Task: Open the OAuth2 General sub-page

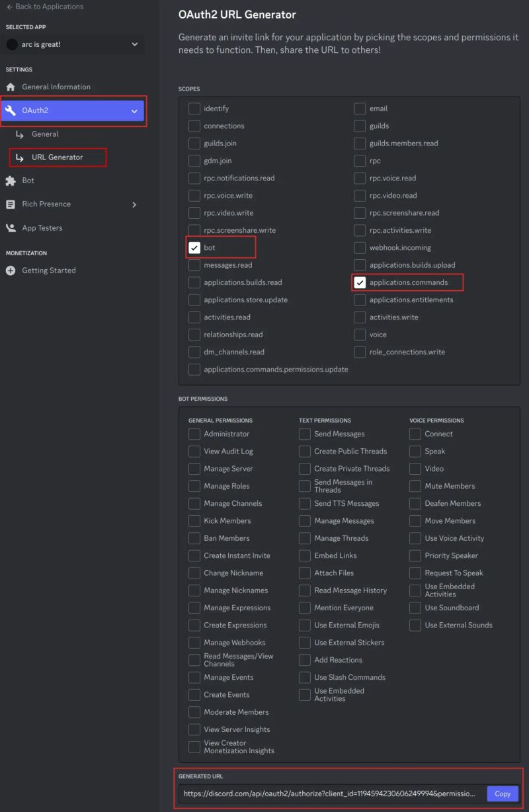Action: pyautogui.click(x=45, y=134)
